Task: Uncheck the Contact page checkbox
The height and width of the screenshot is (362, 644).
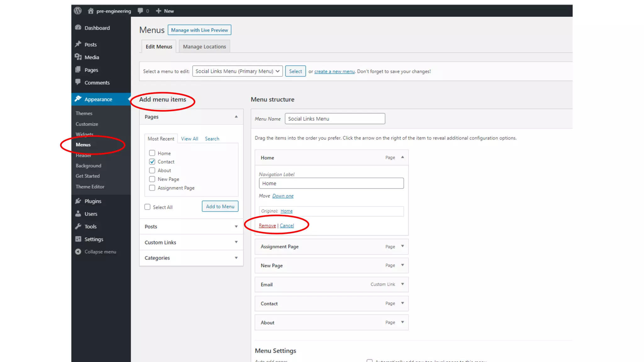Action: [x=152, y=162]
